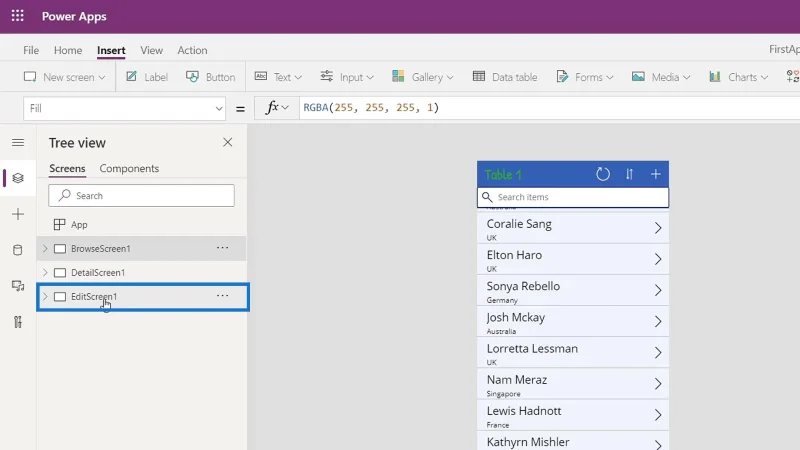This screenshot has width=800, height=450.
Task: Open Nam Meraz record arrow
Action: click(658, 384)
